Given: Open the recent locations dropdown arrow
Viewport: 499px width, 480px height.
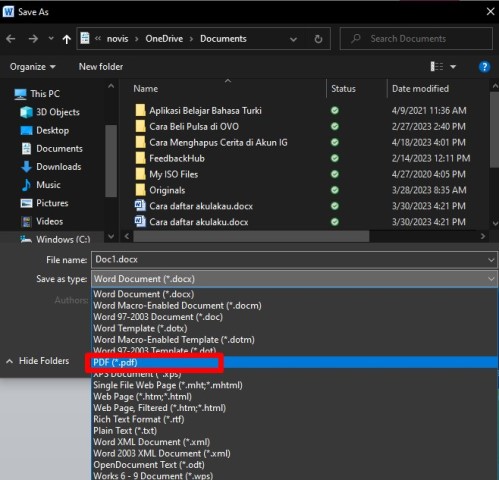Looking at the screenshot, I should tap(51, 38).
